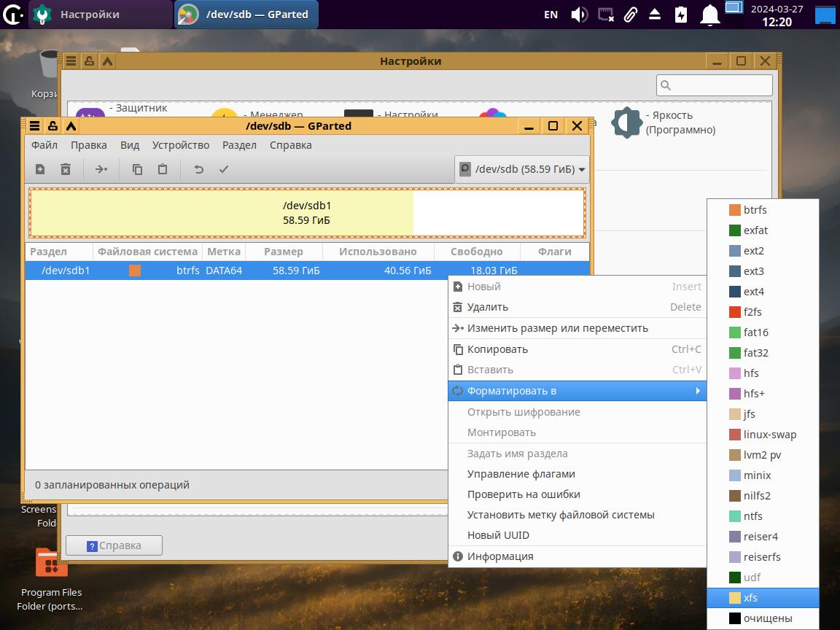
Task: Select the очищены (cleared) option
Action: [763, 618]
